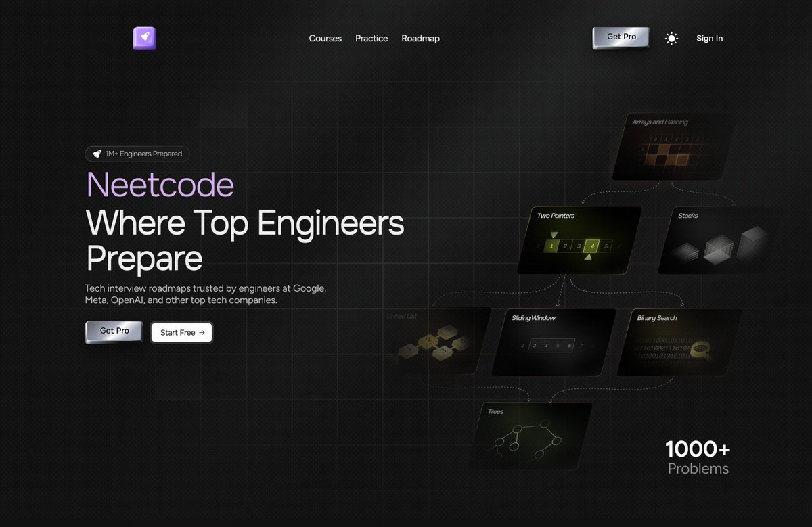The width and height of the screenshot is (812, 527).
Task: Click the rocket icon in the badge
Action: pos(97,154)
